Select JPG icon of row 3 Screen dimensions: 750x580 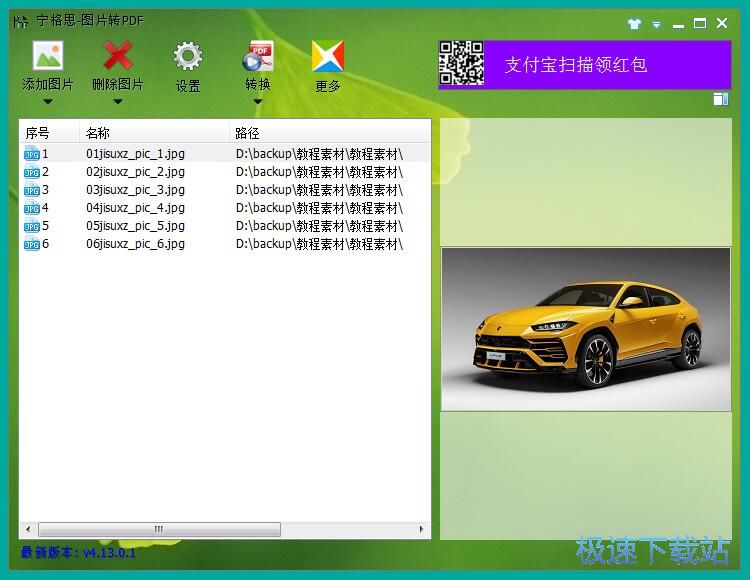(x=32, y=190)
